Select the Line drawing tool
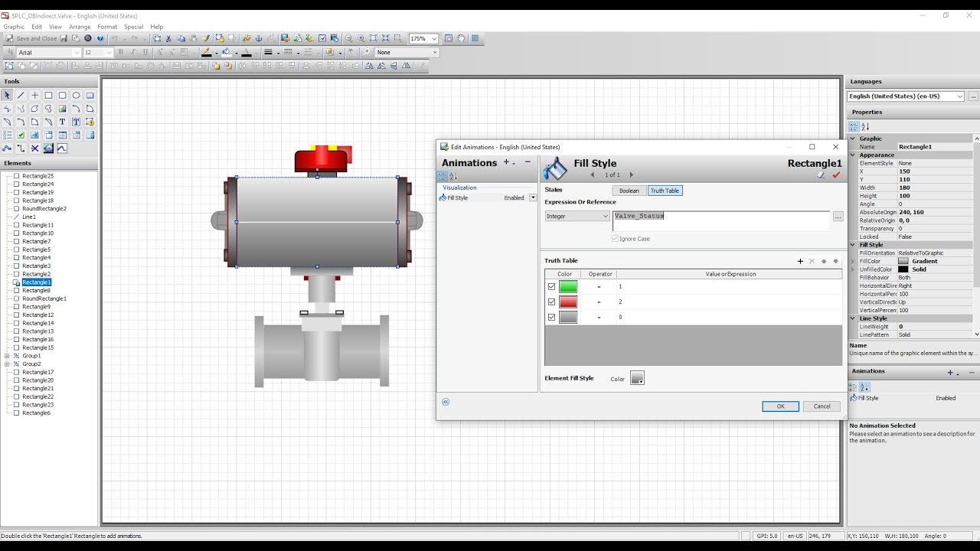Image resolution: width=980 pixels, height=551 pixels. [x=21, y=96]
